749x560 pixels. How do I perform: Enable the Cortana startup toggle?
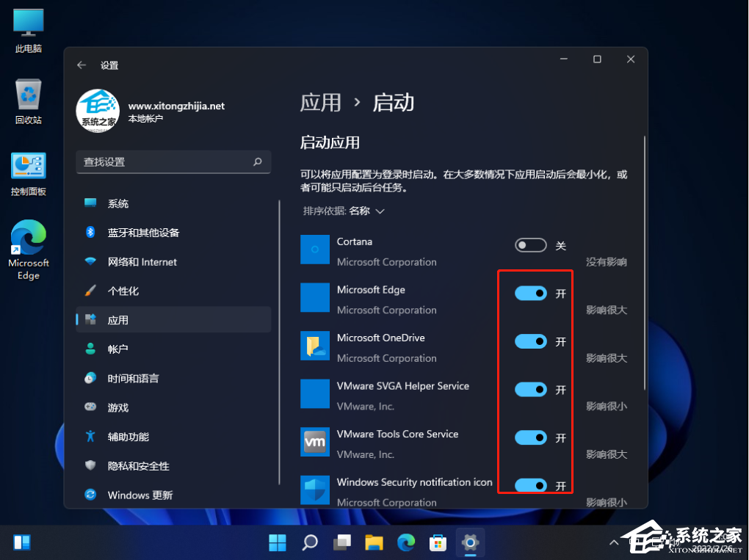tap(530, 244)
